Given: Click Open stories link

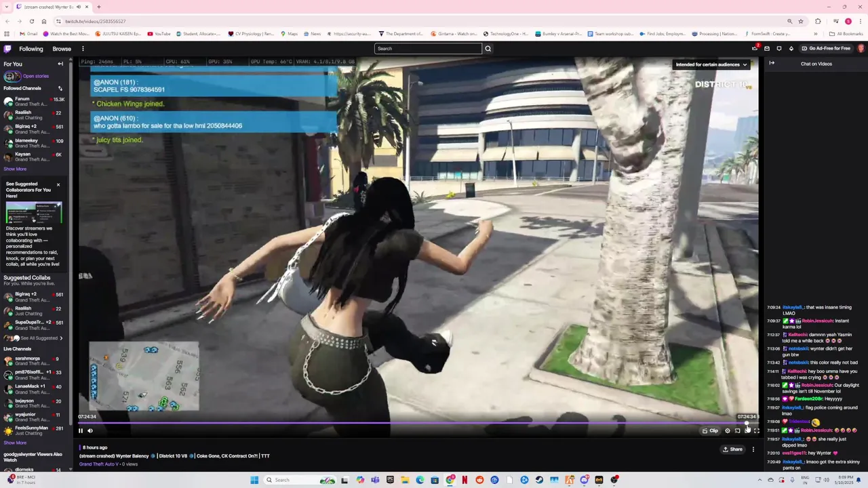Looking at the screenshot, I should point(35,77).
